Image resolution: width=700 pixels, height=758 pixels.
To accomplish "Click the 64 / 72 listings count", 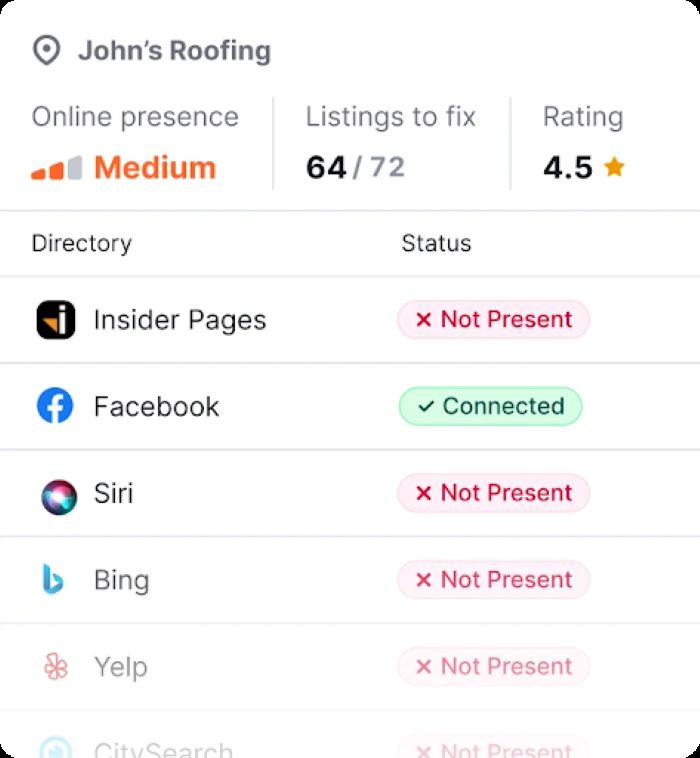I will click(x=355, y=167).
